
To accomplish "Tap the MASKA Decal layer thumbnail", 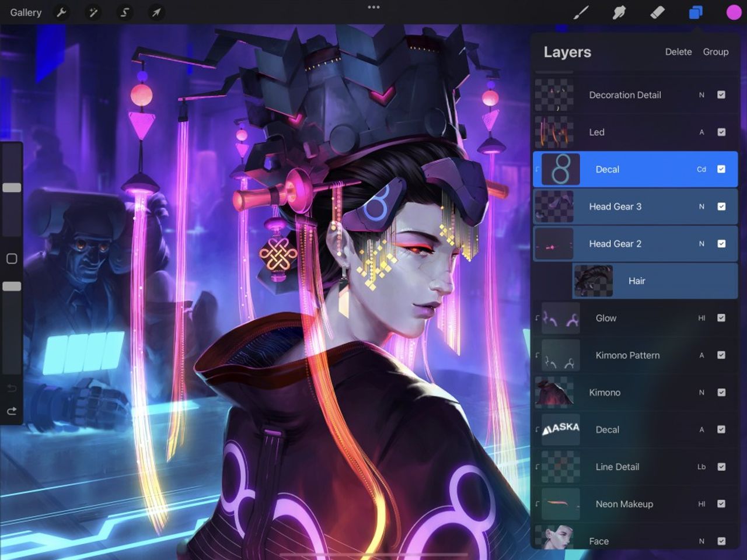I will click(x=561, y=430).
